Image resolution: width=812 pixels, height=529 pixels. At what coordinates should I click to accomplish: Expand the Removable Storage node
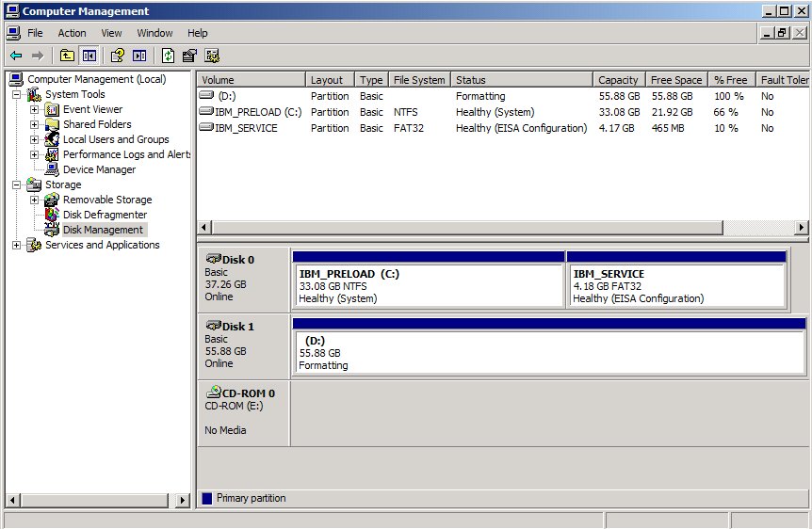35,200
